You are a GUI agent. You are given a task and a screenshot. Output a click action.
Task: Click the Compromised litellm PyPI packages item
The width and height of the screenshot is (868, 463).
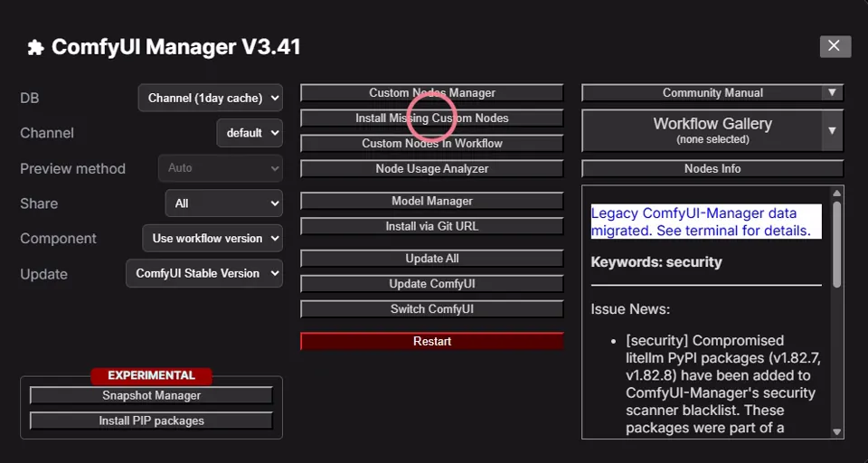click(x=723, y=384)
